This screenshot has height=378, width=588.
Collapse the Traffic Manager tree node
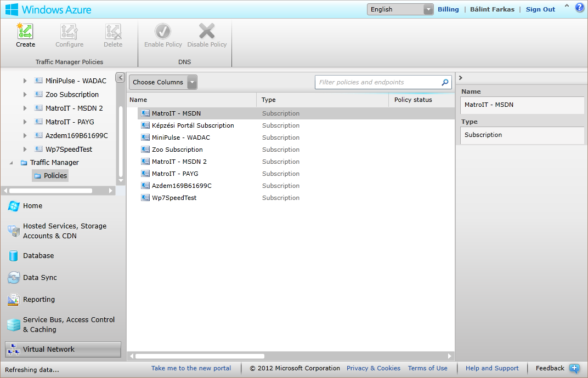point(12,163)
